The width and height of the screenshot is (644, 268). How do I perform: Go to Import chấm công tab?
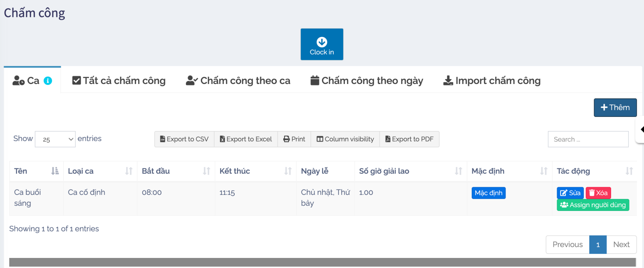click(x=492, y=81)
